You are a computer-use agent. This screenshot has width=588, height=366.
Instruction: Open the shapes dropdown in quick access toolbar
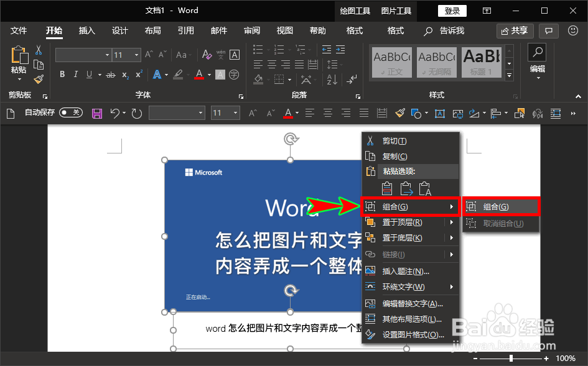tap(426, 113)
